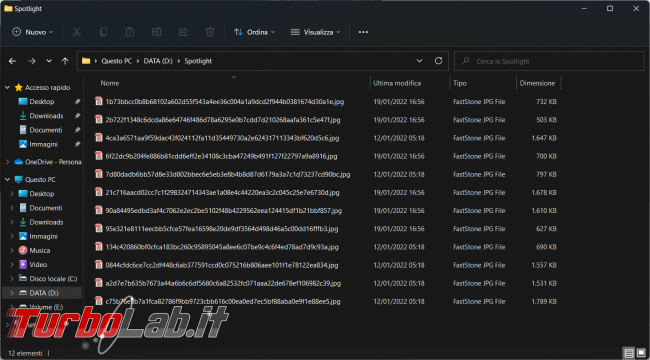The height and width of the screenshot is (360, 650).
Task: Click the Rename icon in toolbar
Action: pos(156,32)
